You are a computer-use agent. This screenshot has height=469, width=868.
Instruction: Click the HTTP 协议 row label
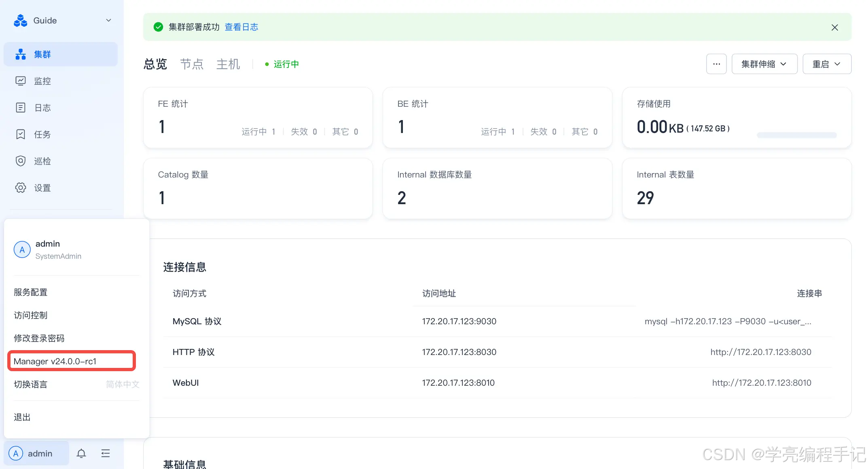click(x=193, y=352)
